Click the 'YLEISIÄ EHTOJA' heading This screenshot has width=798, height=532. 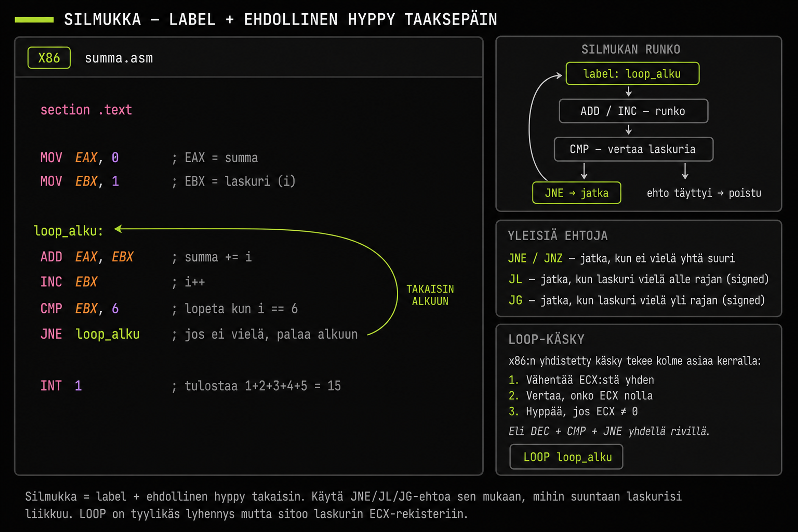[558, 235]
